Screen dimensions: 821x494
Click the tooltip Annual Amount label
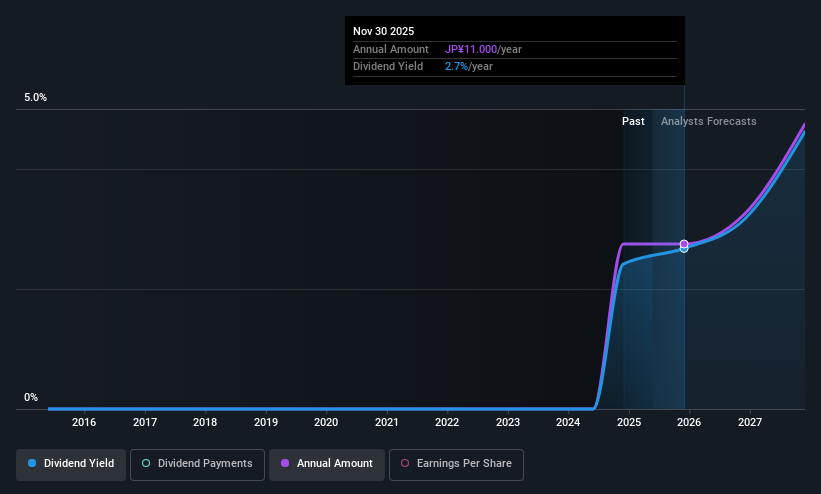click(x=391, y=49)
